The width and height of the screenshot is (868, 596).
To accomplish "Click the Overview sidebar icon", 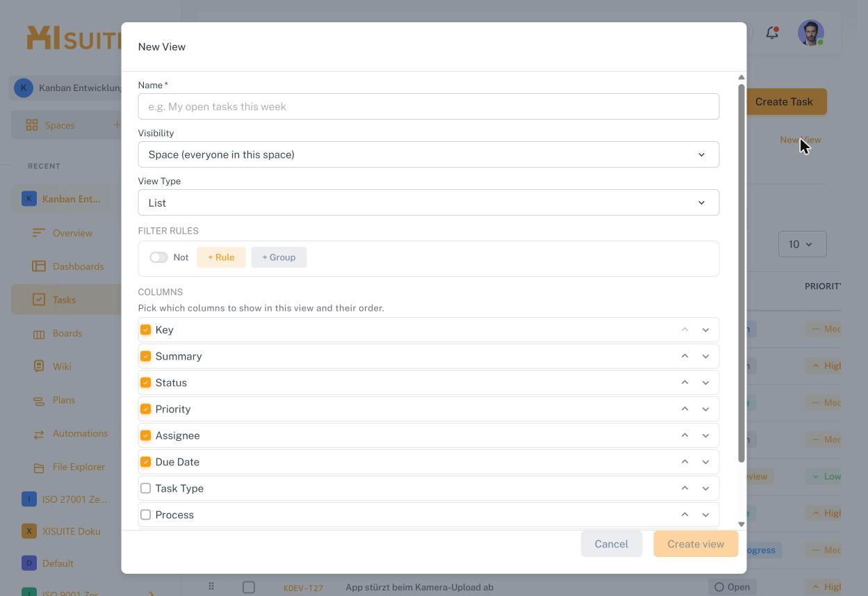I will (39, 233).
